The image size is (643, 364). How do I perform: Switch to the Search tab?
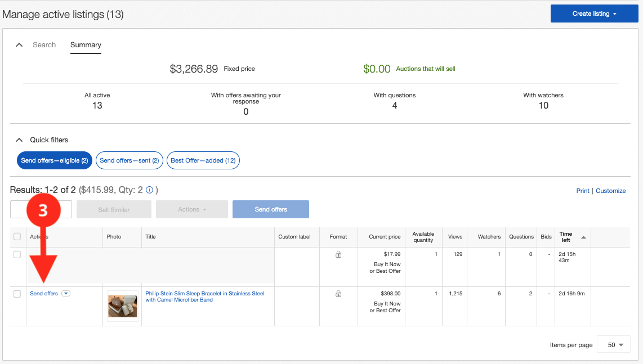click(x=44, y=44)
